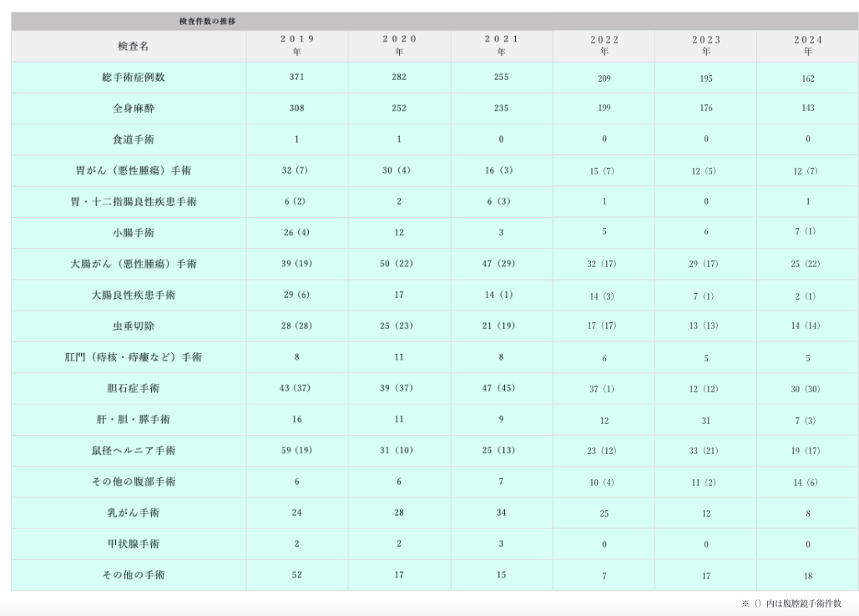Select the 2022年 column header
Image resolution: width=859 pixels, height=616 pixels.
tap(604, 45)
